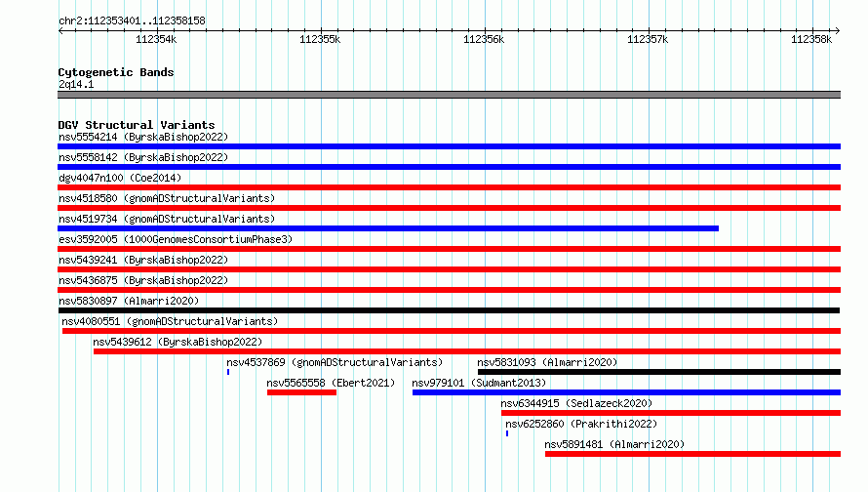Open the nsv5831093 (Almarri2020) label
This screenshot has width=868, height=492.
click(547, 362)
